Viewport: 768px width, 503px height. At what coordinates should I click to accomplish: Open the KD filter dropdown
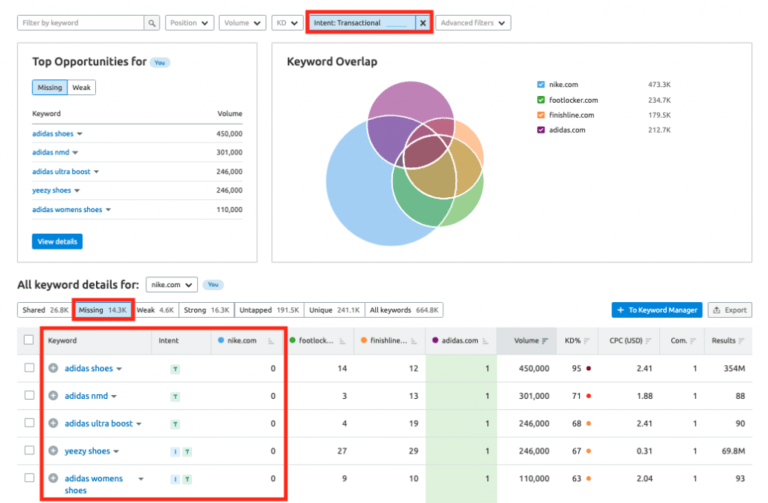(288, 23)
